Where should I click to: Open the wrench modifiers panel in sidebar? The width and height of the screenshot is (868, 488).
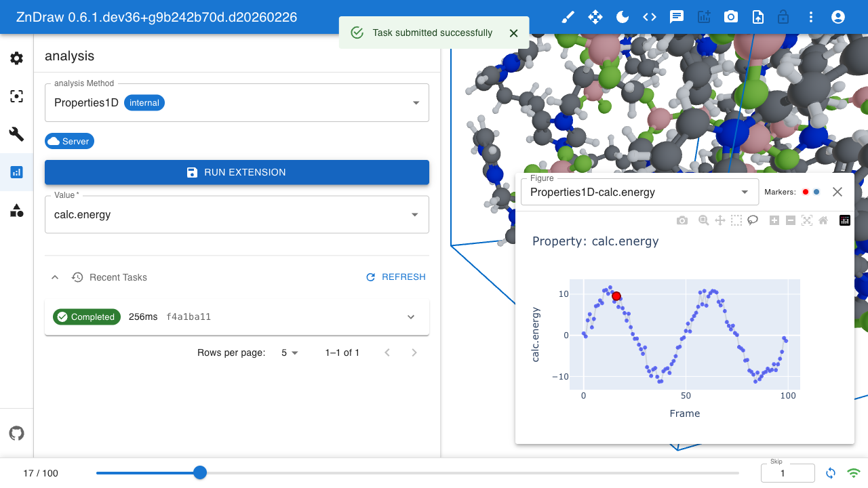[x=17, y=134]
